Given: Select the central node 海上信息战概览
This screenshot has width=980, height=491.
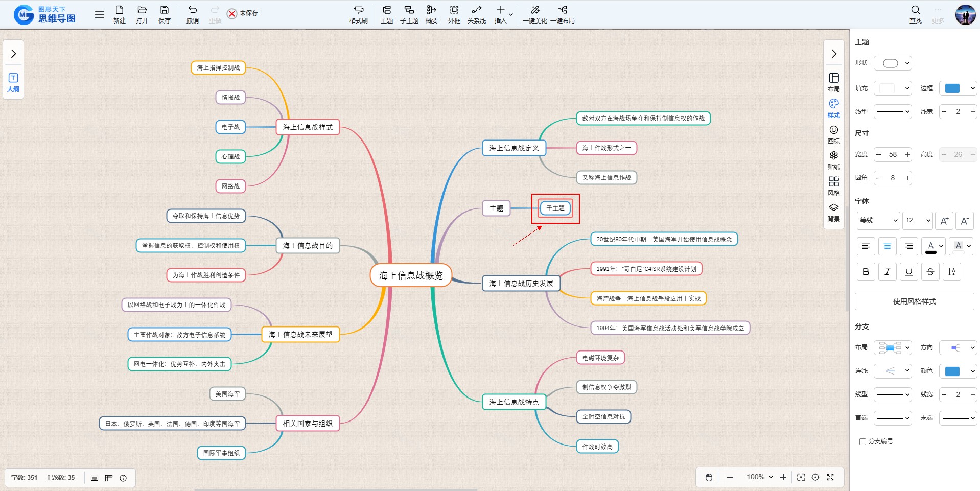Looking at the screenshot, I should click(x=411, y=275).
